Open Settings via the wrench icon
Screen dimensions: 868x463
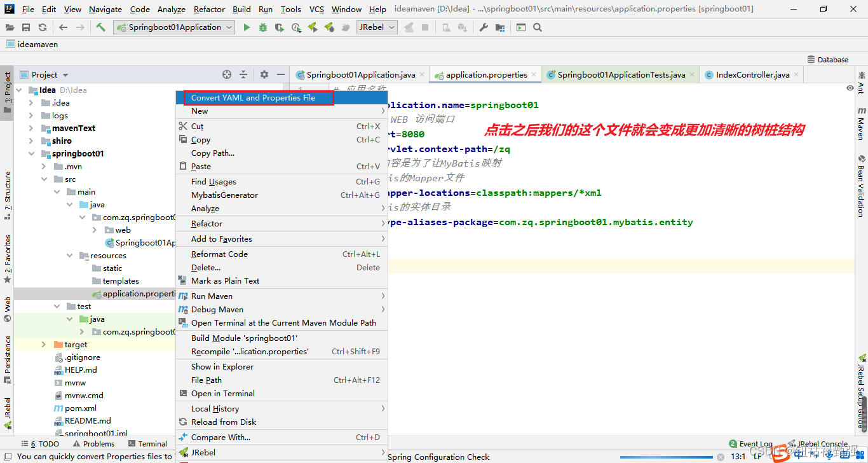[x=484, y=27]
